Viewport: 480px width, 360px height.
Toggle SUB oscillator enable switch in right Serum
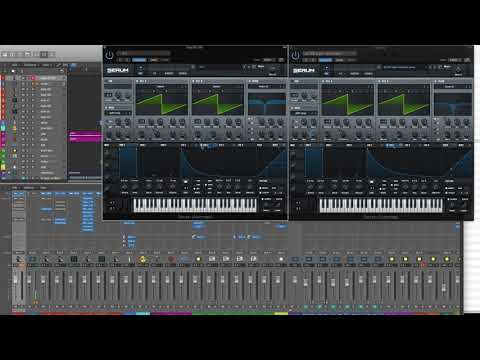click(x=292, y=81)
